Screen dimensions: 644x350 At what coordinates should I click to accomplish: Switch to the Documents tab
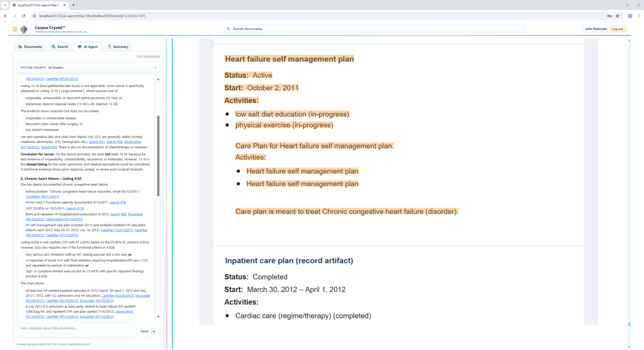[x=30, y=47]
